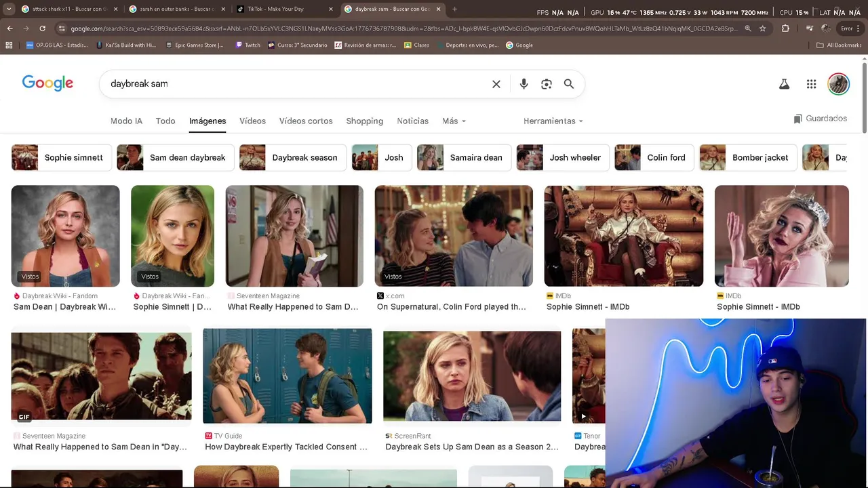The width and height of the screenshot is (868, 488).
Task: Open the ScreenRant image thumbnail
Action: point(472,376)
